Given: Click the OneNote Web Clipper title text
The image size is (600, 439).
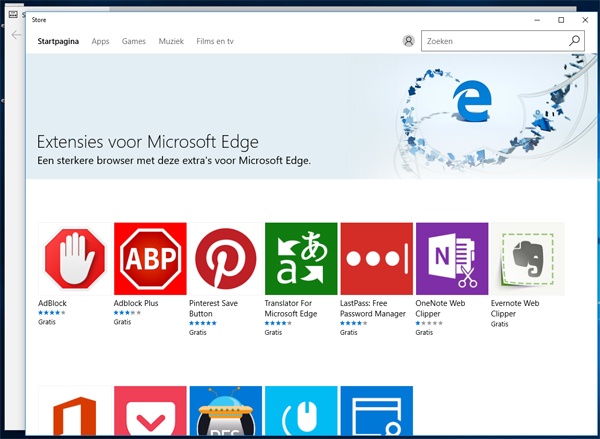Looking at the screenshot, I should coord(440,308).
